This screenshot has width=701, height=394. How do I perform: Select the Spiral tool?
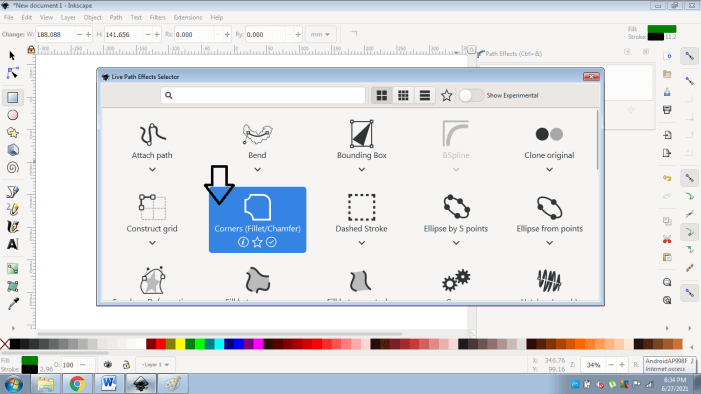13,167
